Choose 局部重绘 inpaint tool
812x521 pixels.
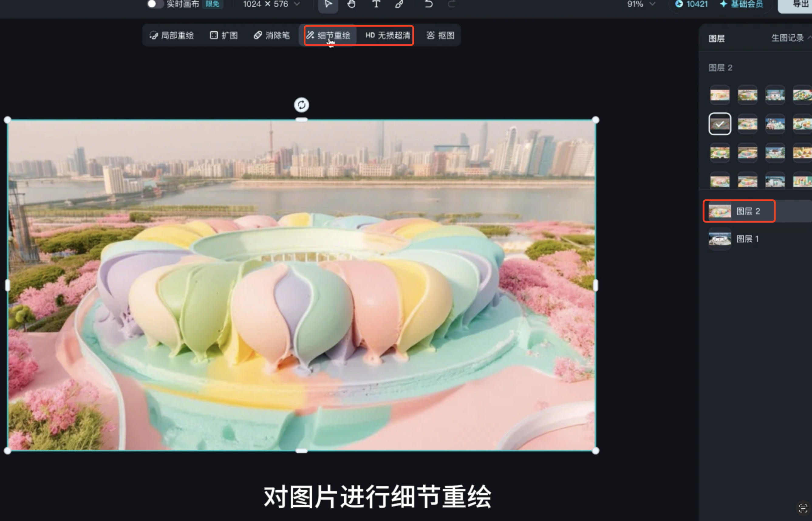pyautogui.click(x=172, y=35)
